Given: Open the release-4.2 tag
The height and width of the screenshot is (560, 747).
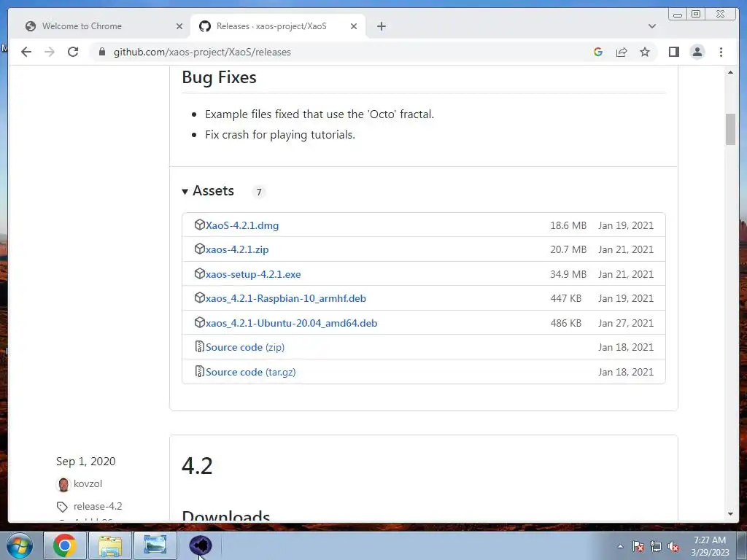Looking at the screenshot, I should click(98, 506).
